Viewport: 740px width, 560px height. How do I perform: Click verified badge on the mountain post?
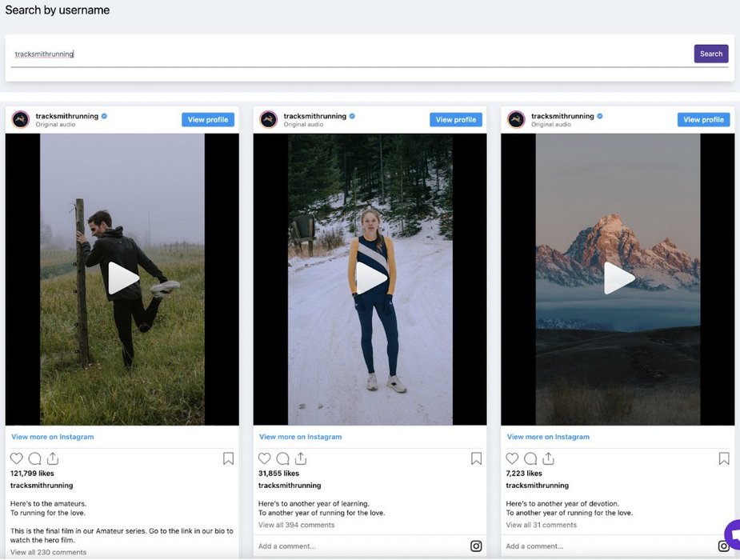[600, 116]
